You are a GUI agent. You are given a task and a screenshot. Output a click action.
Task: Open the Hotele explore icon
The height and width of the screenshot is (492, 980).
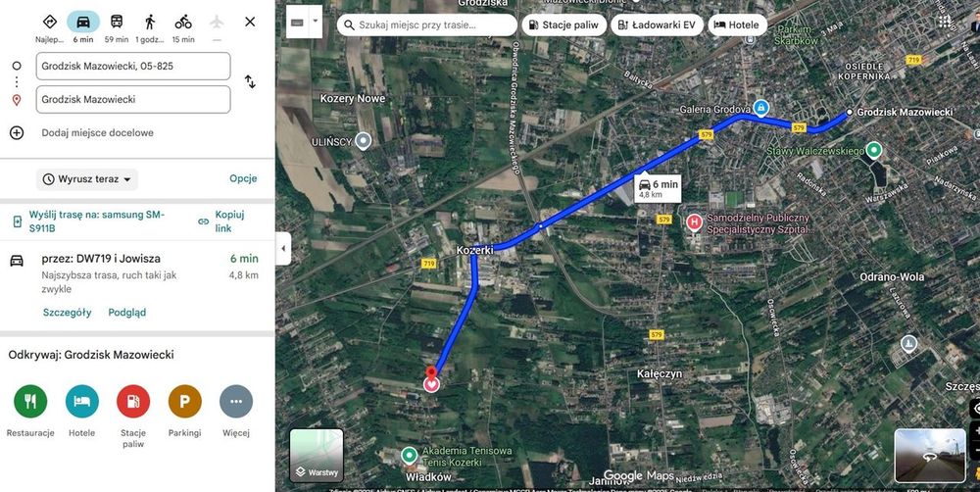[x=82, y=402]
